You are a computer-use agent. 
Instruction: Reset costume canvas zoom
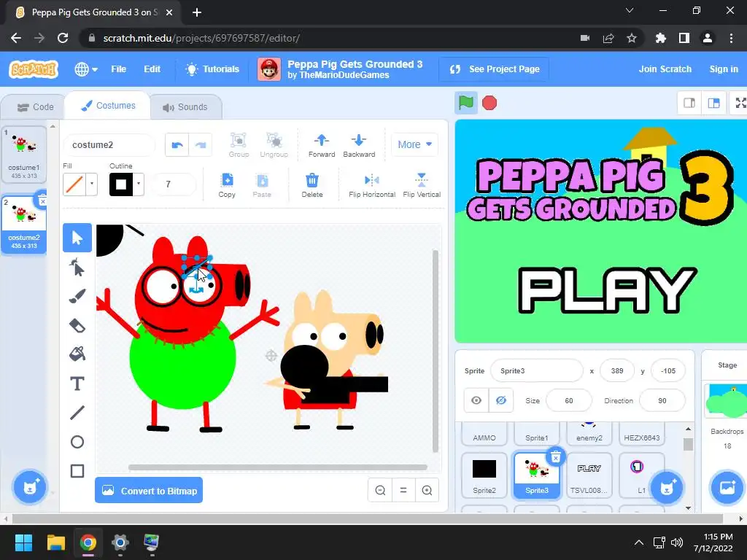(x=403, y=490)
